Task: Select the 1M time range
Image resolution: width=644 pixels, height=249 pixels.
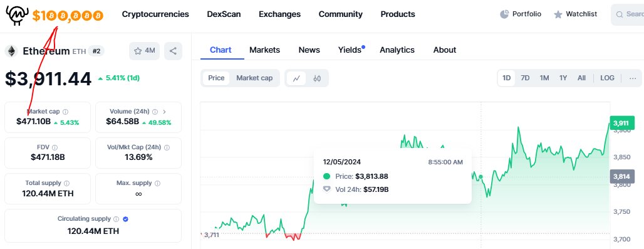Action: (544, 78)
